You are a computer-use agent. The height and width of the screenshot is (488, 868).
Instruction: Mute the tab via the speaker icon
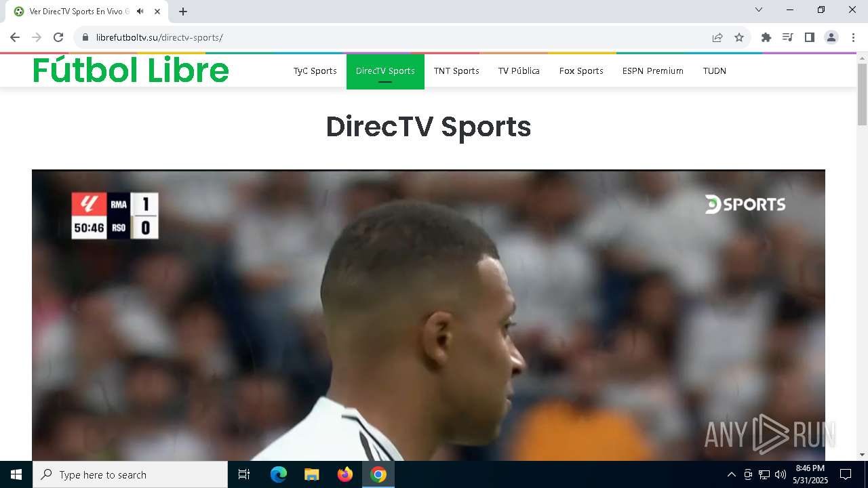coord(140,12)
